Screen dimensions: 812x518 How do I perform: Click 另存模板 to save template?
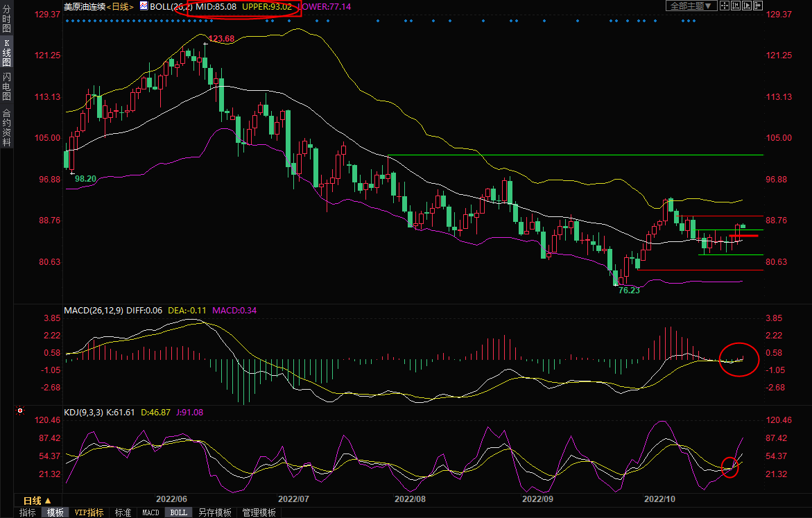[214, 512]
